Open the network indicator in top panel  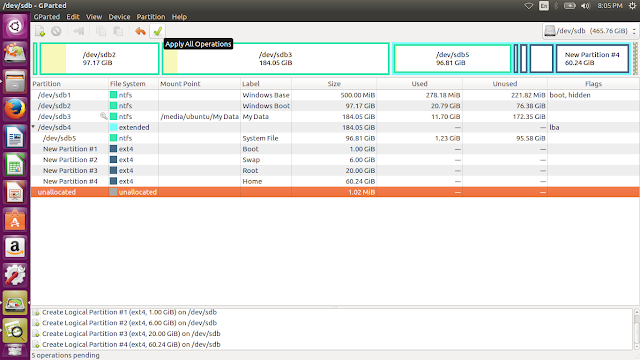click(529, 6)
